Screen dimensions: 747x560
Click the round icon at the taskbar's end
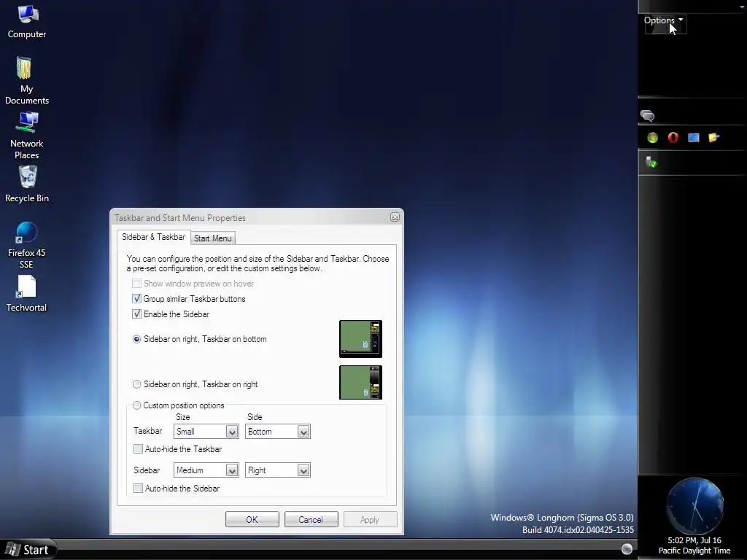tap(627, 549)
